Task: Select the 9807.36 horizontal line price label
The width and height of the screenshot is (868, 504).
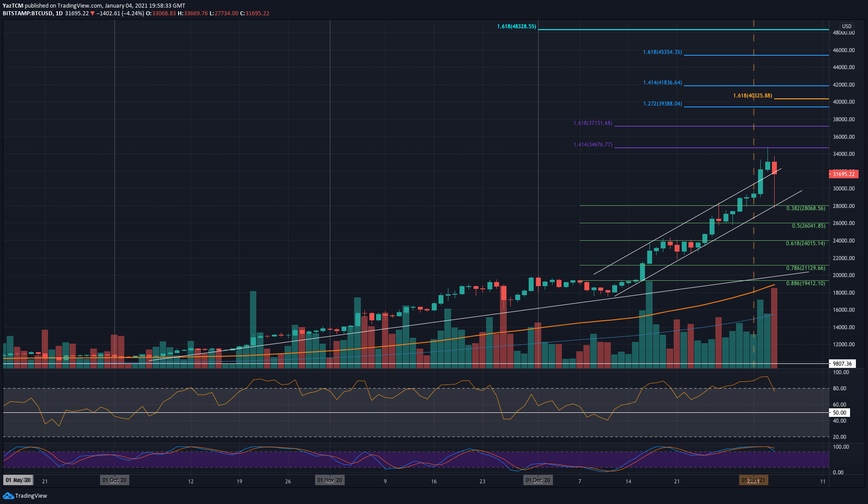Action: (x=842, y=364)
